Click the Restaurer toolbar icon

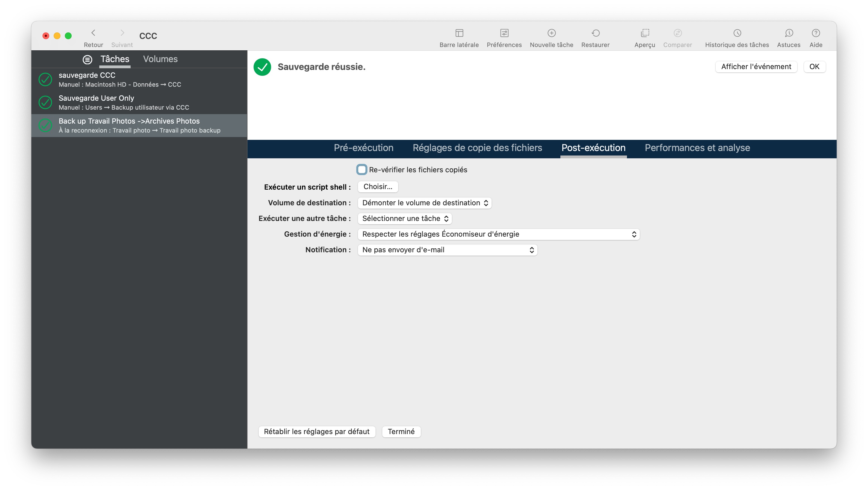595,33
